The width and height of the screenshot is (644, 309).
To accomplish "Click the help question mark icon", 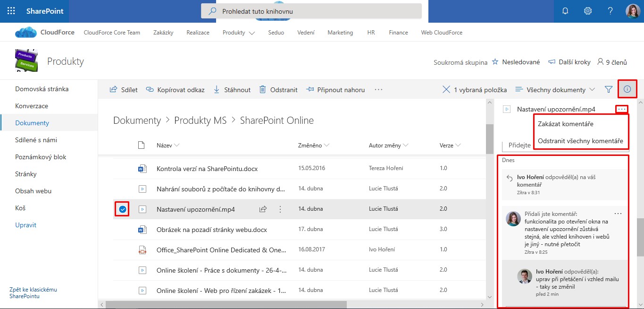I will [x=610, y=11].
